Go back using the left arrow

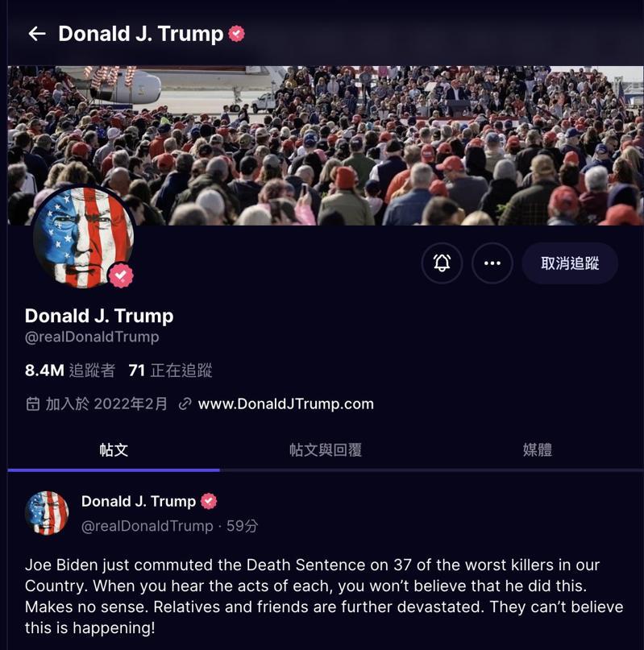tap(37, 34)
